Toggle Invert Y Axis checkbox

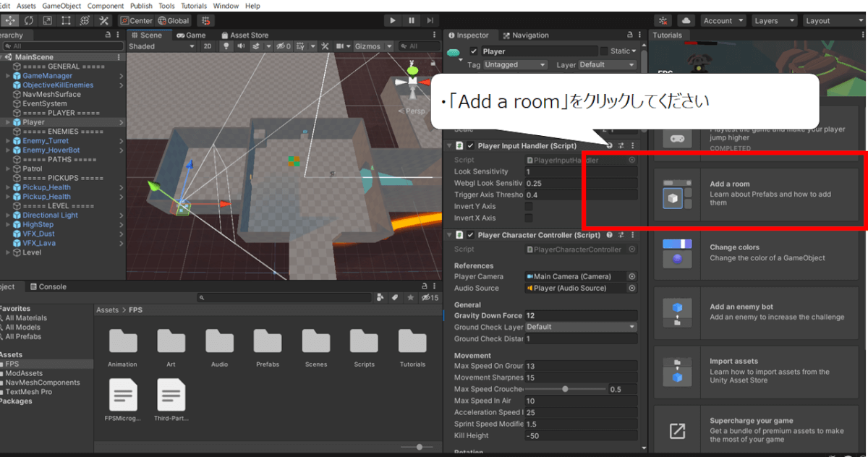[528, 207]
